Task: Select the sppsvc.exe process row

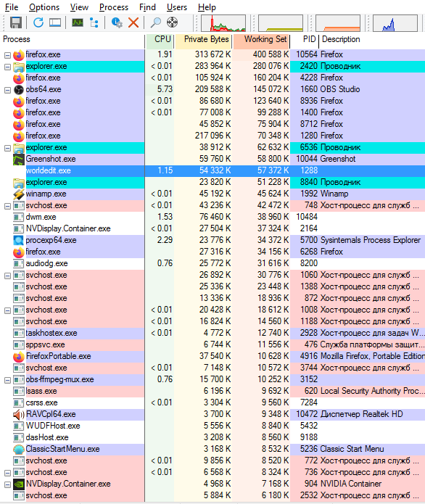Action: pos(212,344)
